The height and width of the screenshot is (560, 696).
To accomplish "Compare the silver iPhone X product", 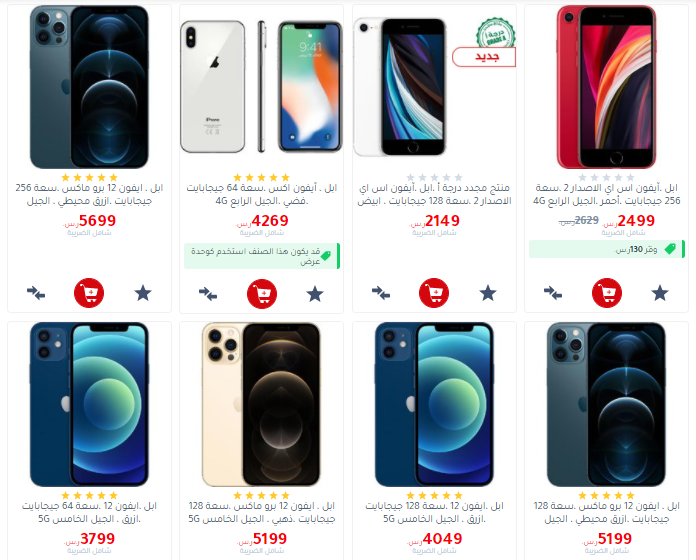I will (208, 294).
